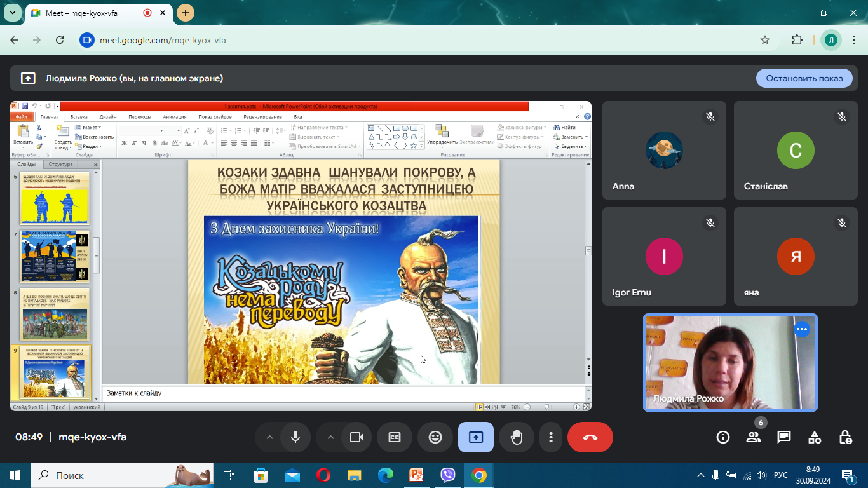
Task: Open the 'Файл' tab in PowerPoint
Action: point(22,117)
